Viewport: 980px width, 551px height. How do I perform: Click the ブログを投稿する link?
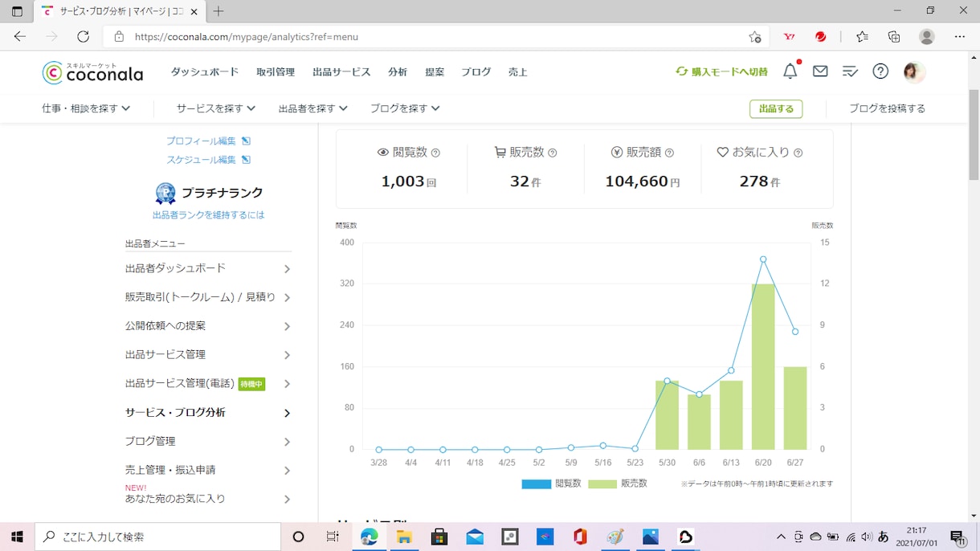point(887,108)
